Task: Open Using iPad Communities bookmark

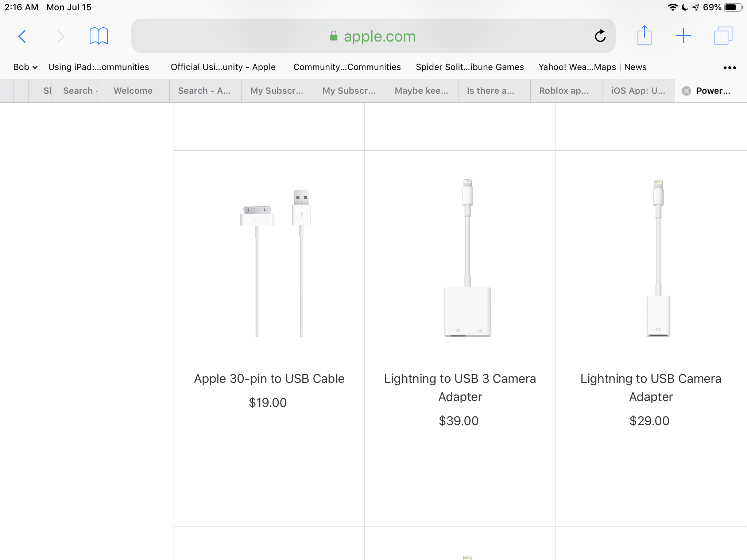Action: click(x=98, y=67)
